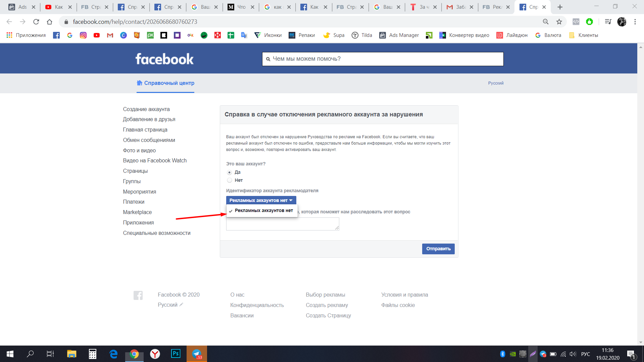644x362 pixels.
Task: Open the Chrome three-dot menu
Action: 635,22
